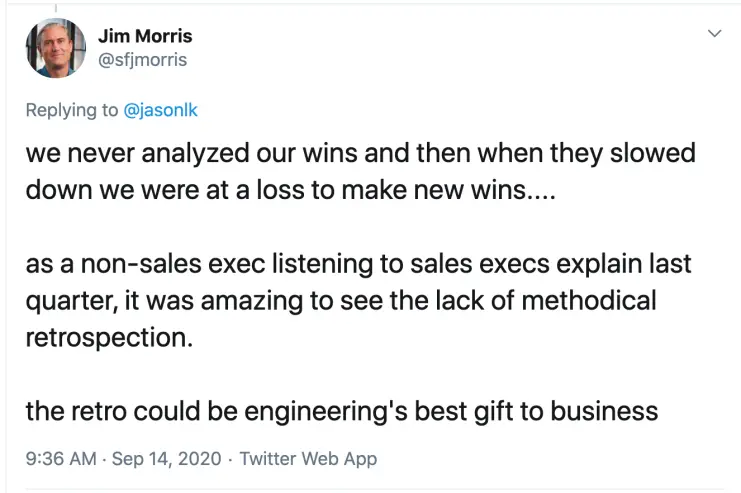Click the word "business" ending the tweet
Viewport: 741px width, 493px height.
pos(605,410)
